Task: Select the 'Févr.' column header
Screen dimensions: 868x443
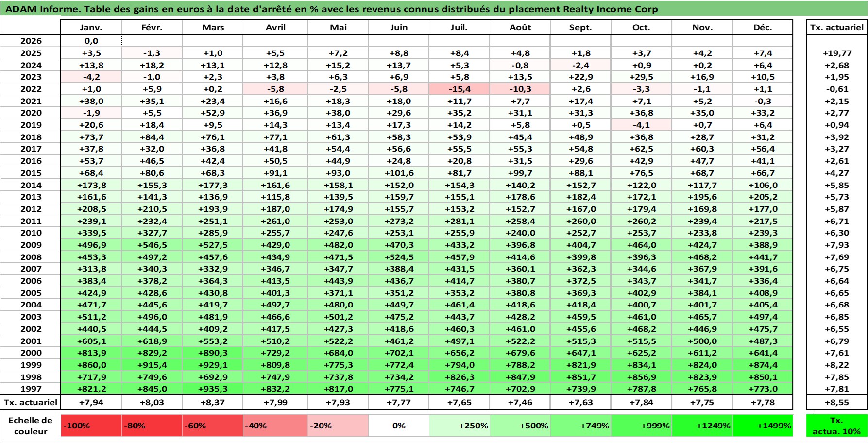Action: (x=152, y=27)
